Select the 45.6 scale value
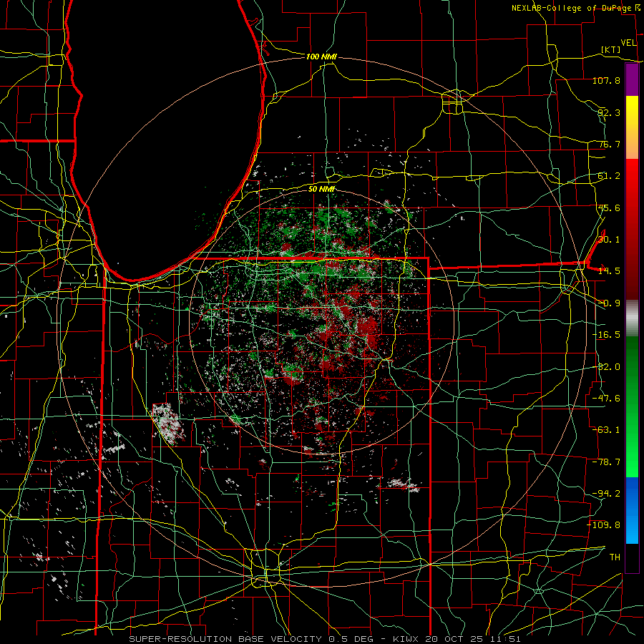The height and width of the screenshot is (644, 644). point(609,208)
